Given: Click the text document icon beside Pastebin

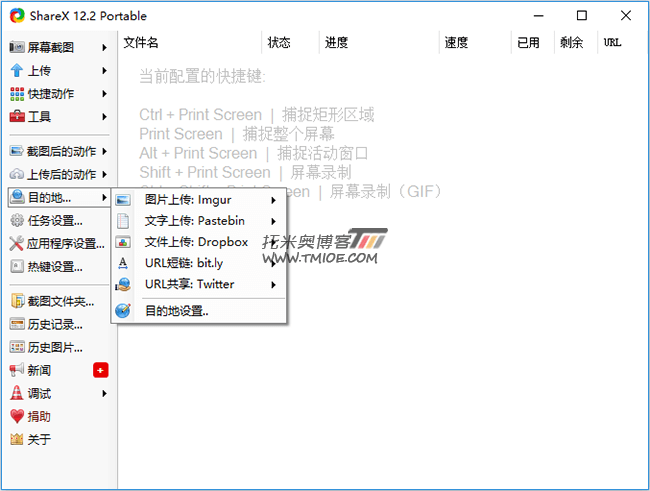Looking at the screenshot, I should coord(123,221).
